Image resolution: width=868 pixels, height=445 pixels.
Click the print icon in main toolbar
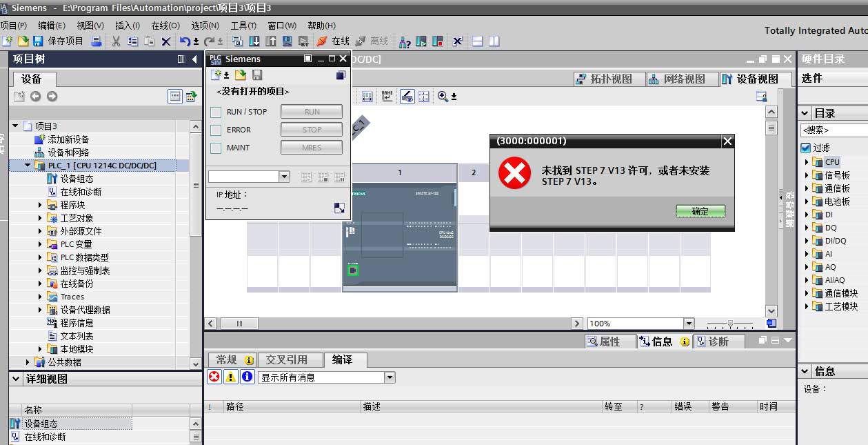(x=97, y=41)
